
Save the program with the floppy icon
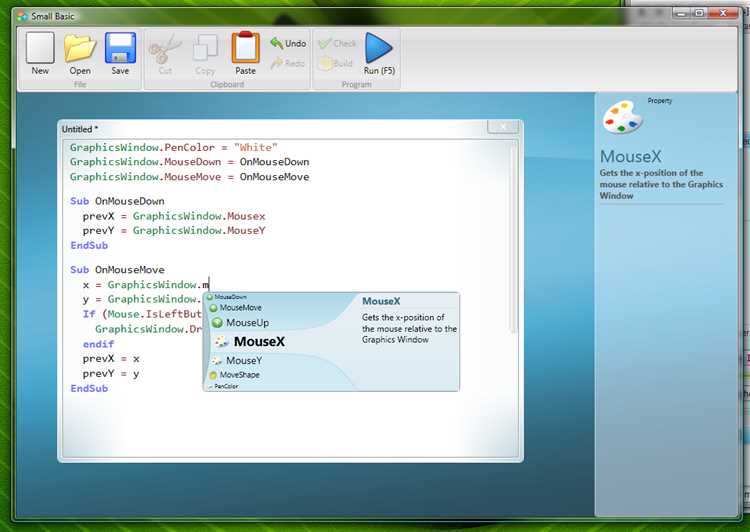tap(120, 48)
